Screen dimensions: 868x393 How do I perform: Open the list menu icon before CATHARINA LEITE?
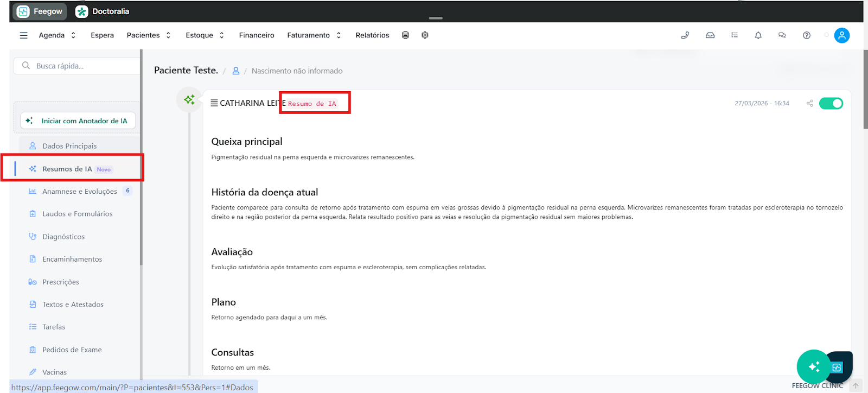pos(214,103)
